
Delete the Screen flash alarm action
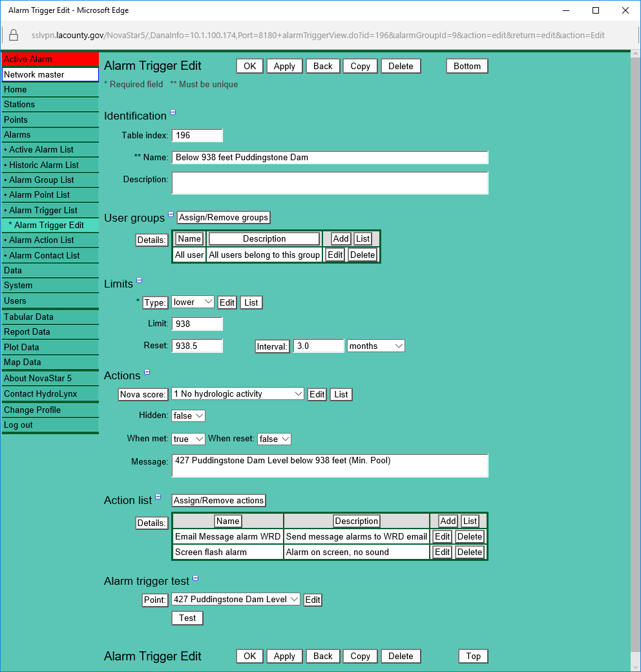point(469,552)
